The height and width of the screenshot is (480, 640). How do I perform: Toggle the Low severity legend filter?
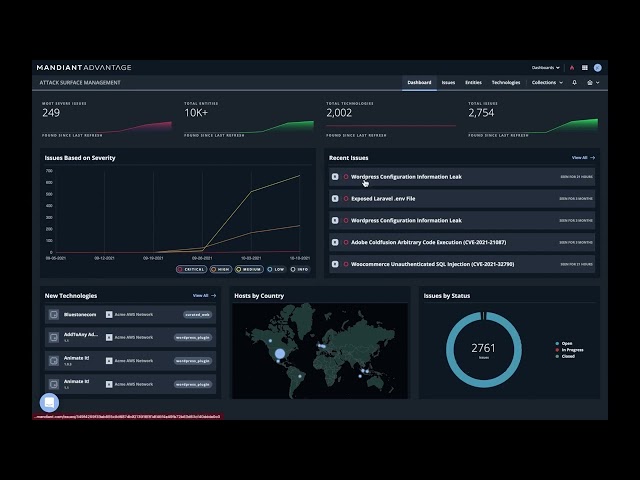[x=276, y=269]
